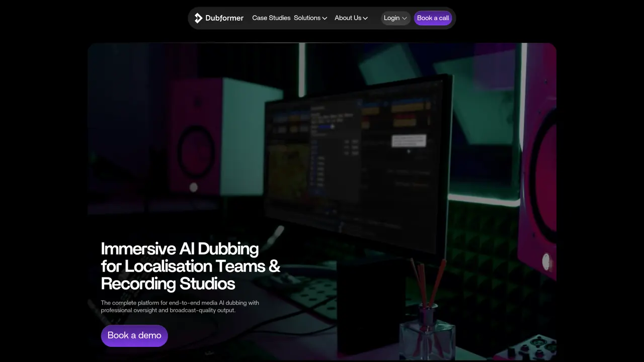Image resolution: width=644 pixels, height=362 pixels.
Task: Click the Book a demo button
Action: click(134, 335)
